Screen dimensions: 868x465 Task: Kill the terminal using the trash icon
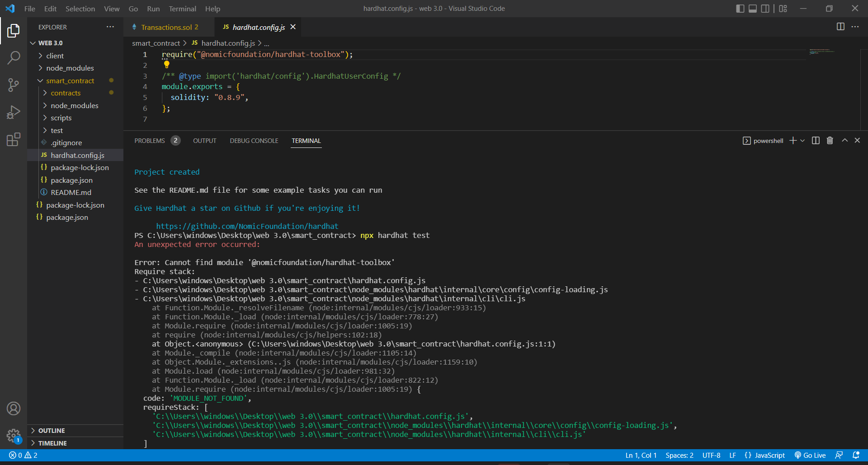[x=830, y=140]
